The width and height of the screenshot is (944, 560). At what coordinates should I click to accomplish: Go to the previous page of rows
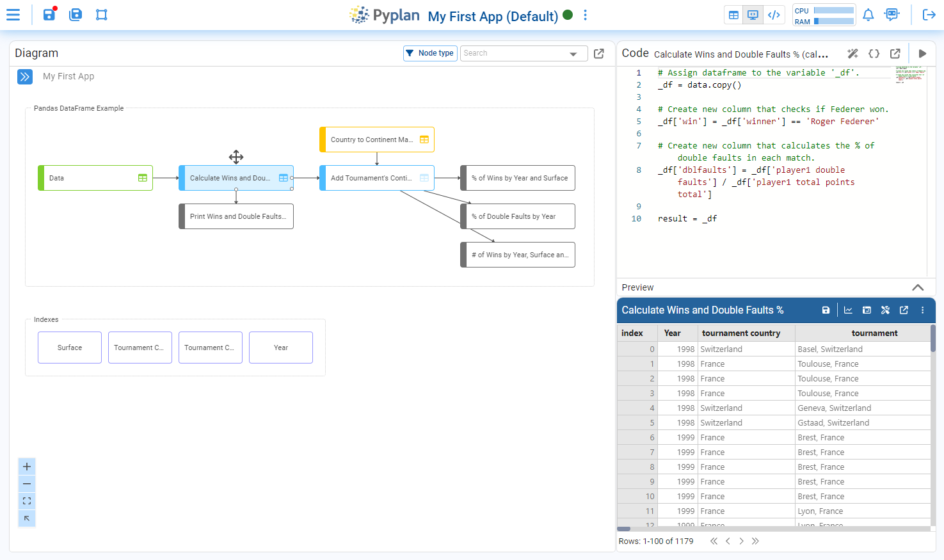pos(728,541)
